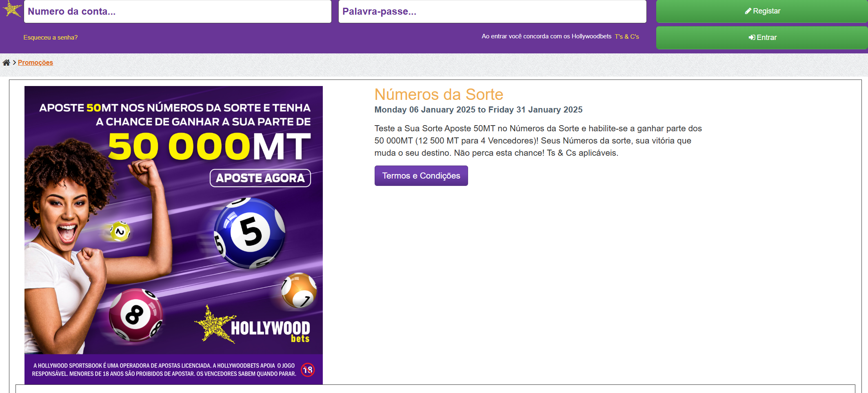Screen dimensions: 868x393
Task: Focus the Palavra-passe password field
Action: pyautogui.click(x=492, y=11)
